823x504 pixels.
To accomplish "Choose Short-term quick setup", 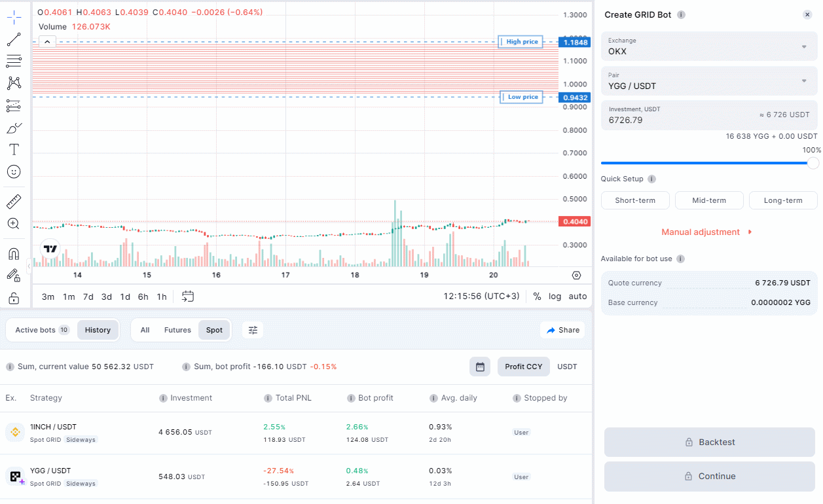I will (x=635, y=200).
